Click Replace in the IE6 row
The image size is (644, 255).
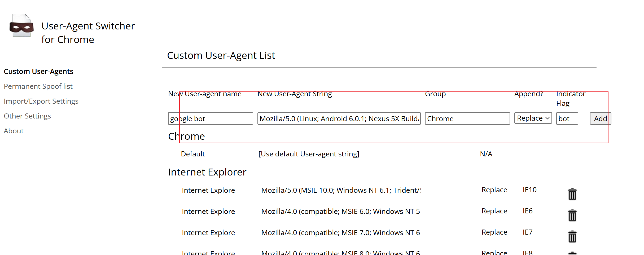(494, 211)
